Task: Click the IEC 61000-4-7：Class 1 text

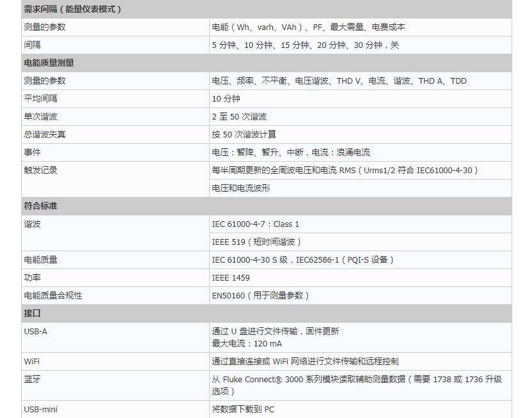Action: pyautogui.click(x=256, y=224)
